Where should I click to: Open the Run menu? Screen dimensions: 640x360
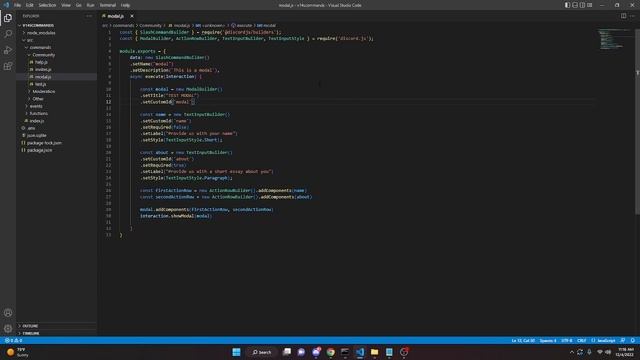tap(90, 5)
